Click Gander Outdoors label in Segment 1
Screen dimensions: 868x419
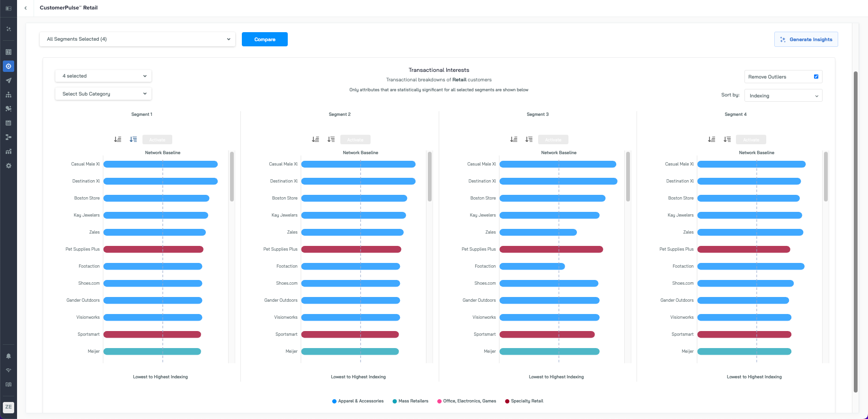[83, 300]
